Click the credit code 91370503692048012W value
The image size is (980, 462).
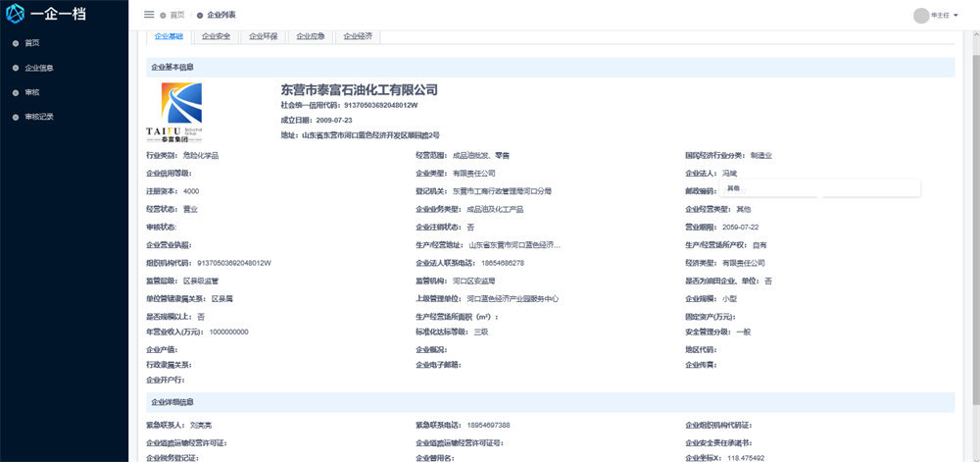point(380,105)
